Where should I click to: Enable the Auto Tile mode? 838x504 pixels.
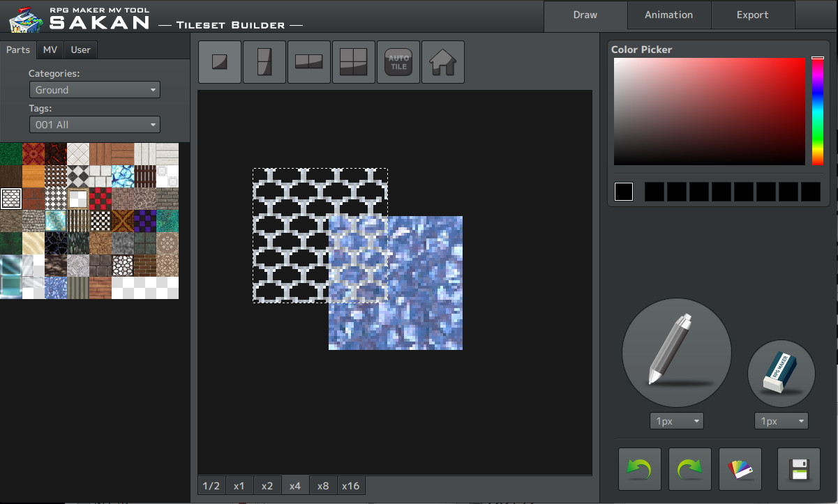(x=398, y=61)
